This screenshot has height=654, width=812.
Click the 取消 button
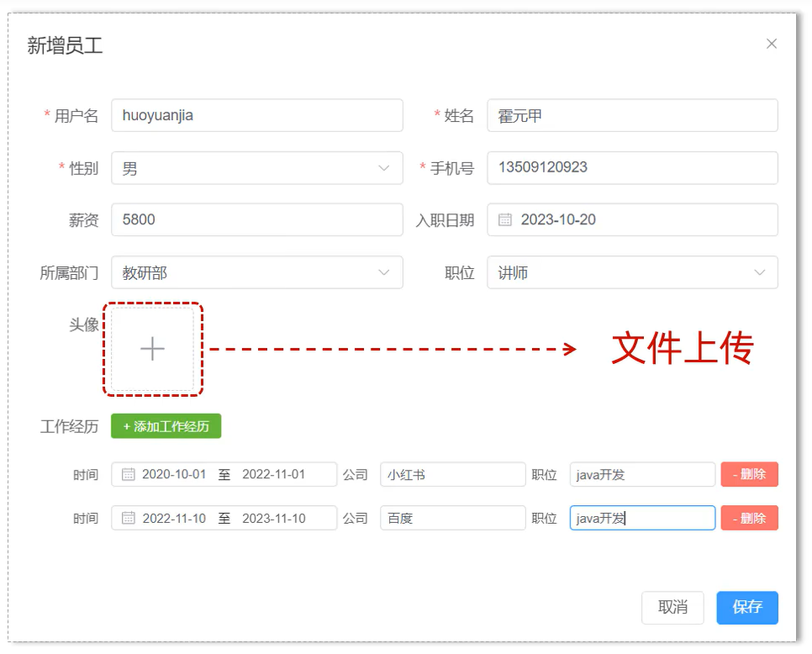click(672, 607)
